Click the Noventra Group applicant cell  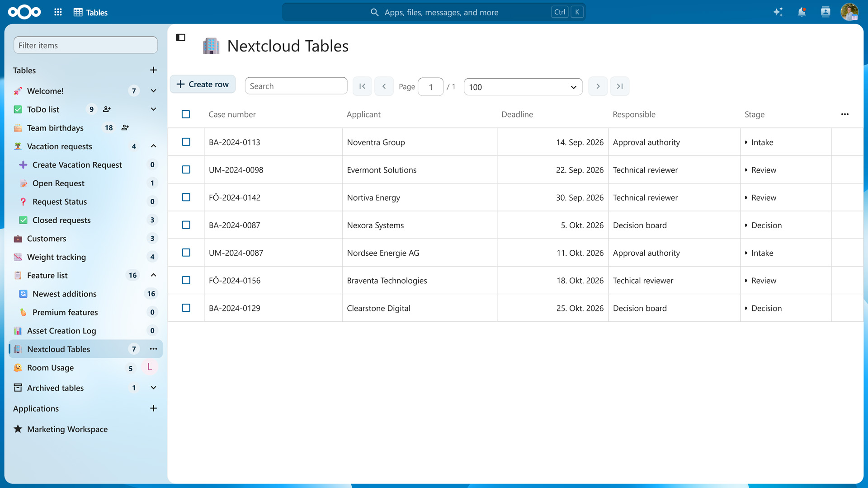[x=420, y=142]
